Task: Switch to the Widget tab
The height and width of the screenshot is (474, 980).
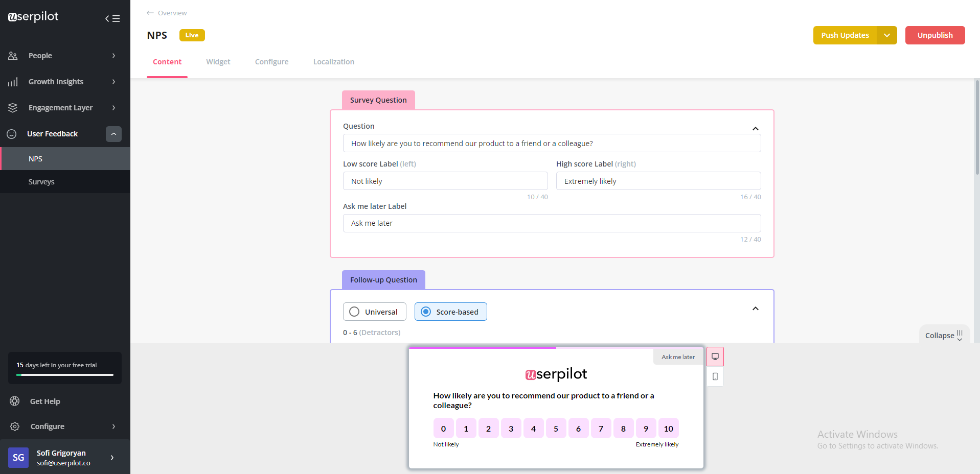Action: coord(218,61)
